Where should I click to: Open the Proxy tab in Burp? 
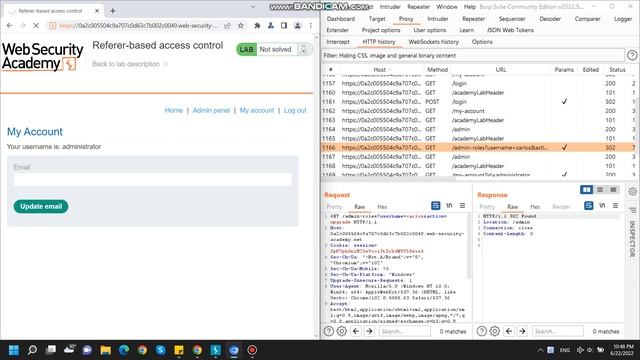point(406,19)
